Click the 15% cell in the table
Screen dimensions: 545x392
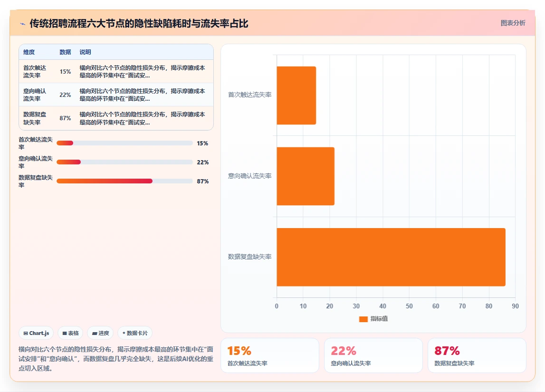tap(66, 72)
